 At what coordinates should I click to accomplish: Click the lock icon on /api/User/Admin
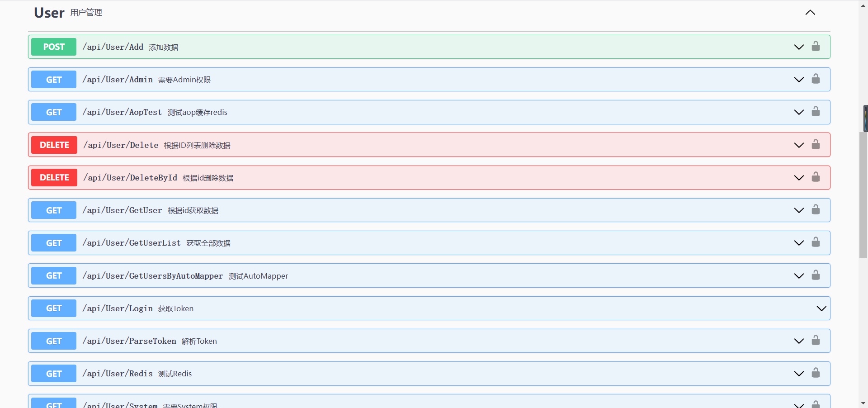816,79
